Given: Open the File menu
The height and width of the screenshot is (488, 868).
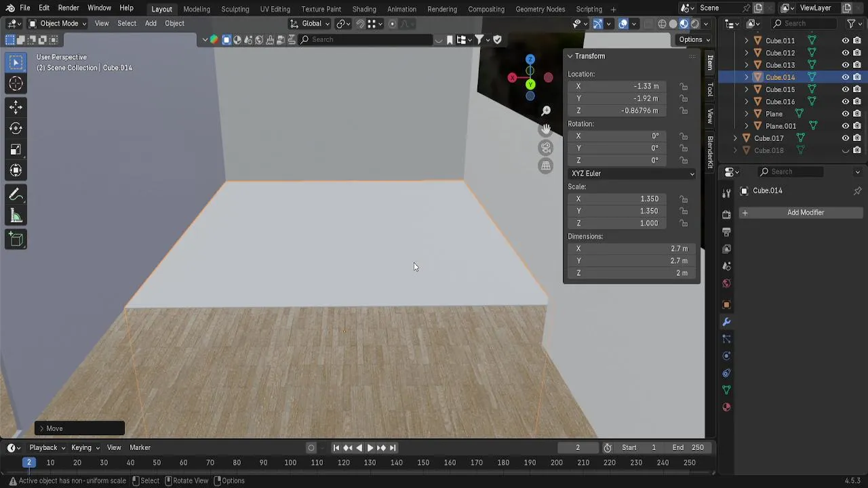Looking at the screenshot, I should (24, 8).
